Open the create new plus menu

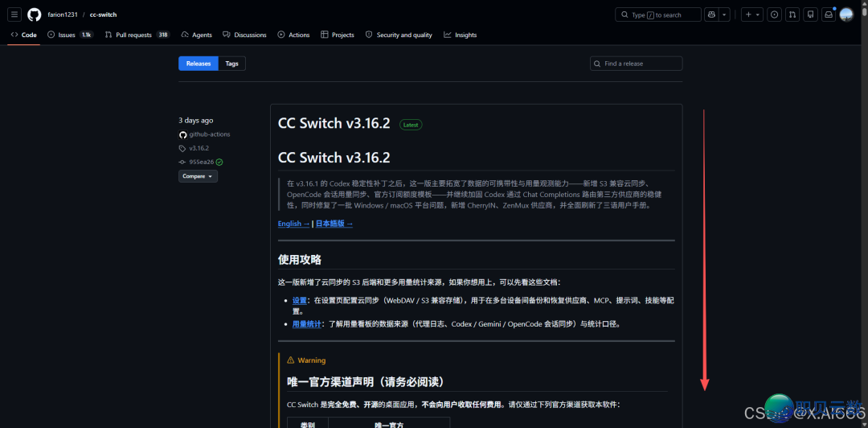(751, 15)
